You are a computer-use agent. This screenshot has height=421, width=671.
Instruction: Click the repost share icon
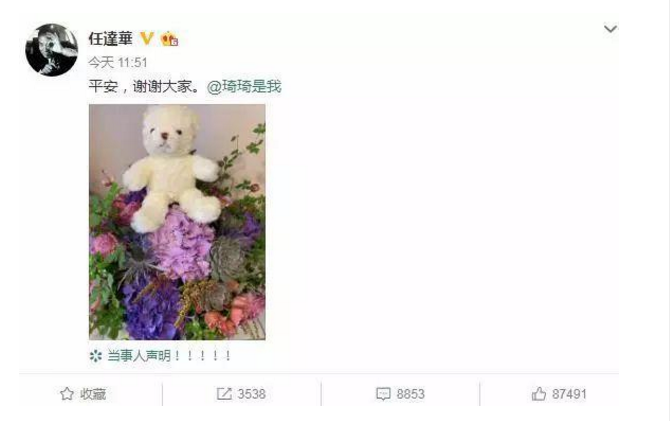224,394
